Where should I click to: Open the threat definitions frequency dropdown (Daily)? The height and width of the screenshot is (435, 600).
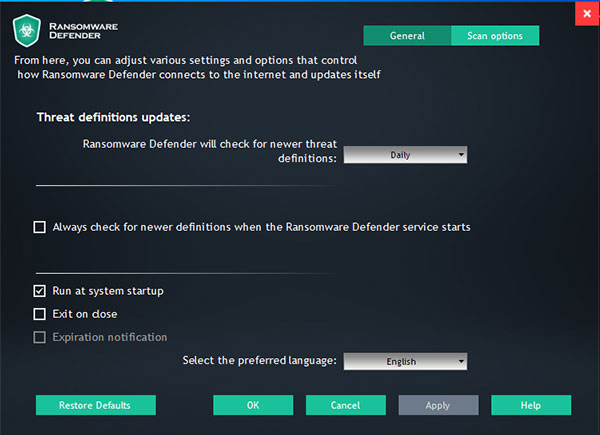pyautogui.click(x=405, y=155)
